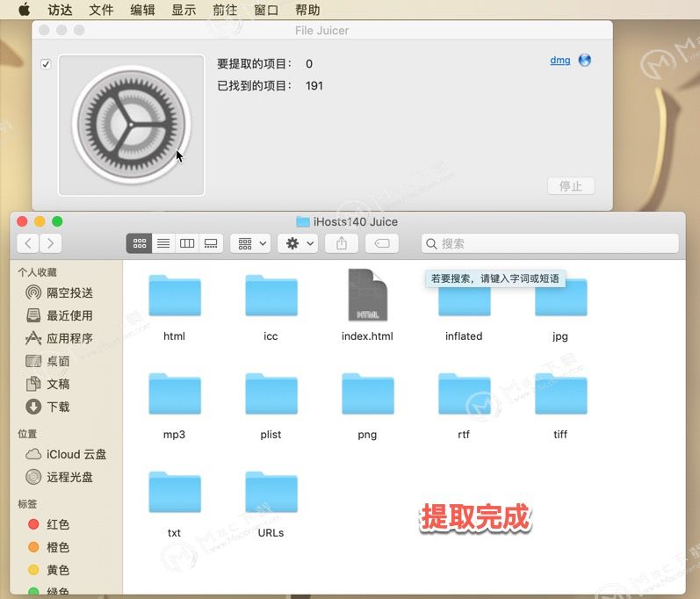Switch Finder to column view

[187, 243]
